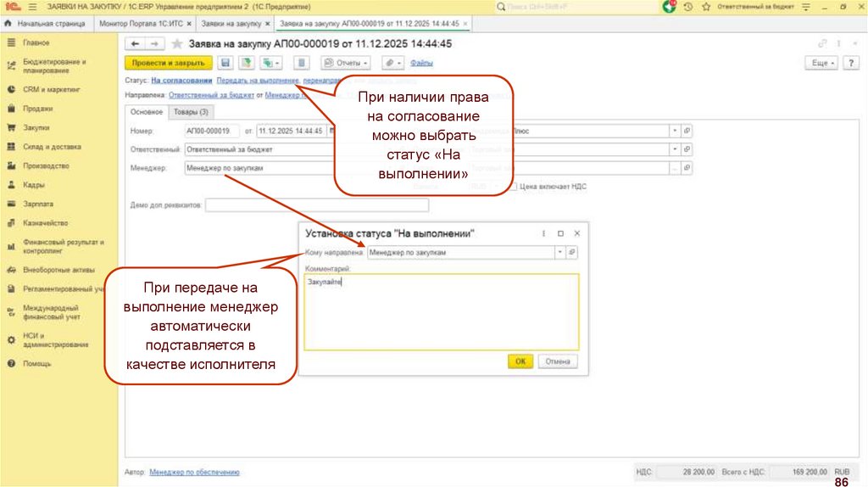Open the link icon beside second right-side field
This screenshot has height=487, width=868.
687,149
